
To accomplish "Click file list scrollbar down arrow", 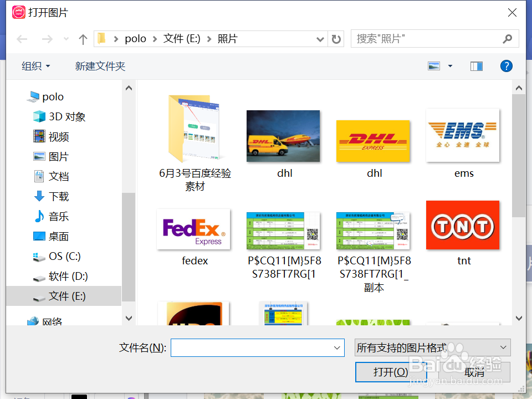I will pos(519,318).
